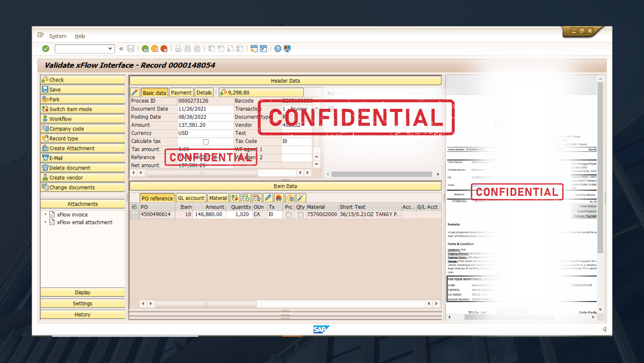Click the E-Mail button
Viewport: 644px width, 363px height.
[x=82, y=158]
